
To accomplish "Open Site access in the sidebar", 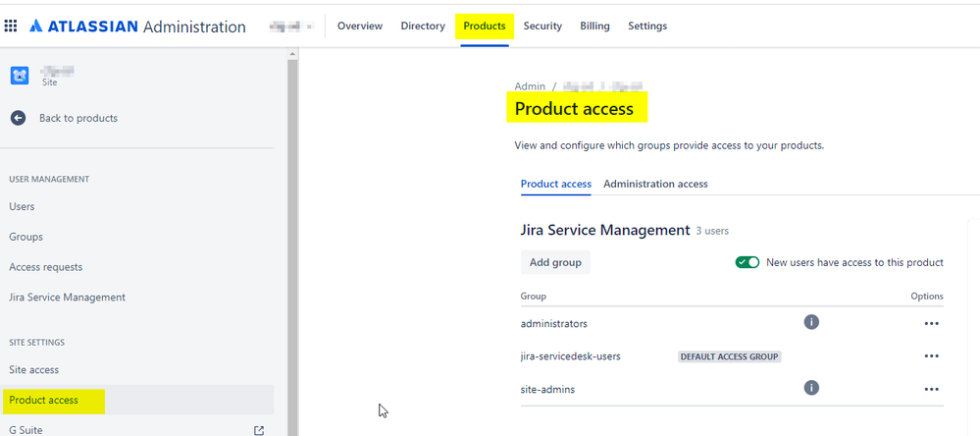I will coord(33,369).
